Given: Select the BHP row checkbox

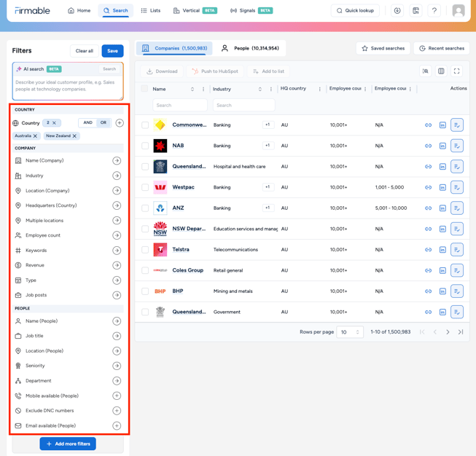Looking at the screenshot, I should [x=145, y=291].
